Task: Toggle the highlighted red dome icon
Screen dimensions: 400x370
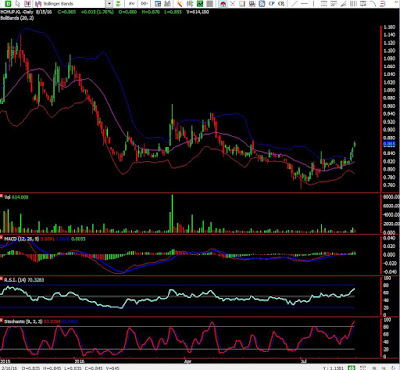Action: point(223,4)
